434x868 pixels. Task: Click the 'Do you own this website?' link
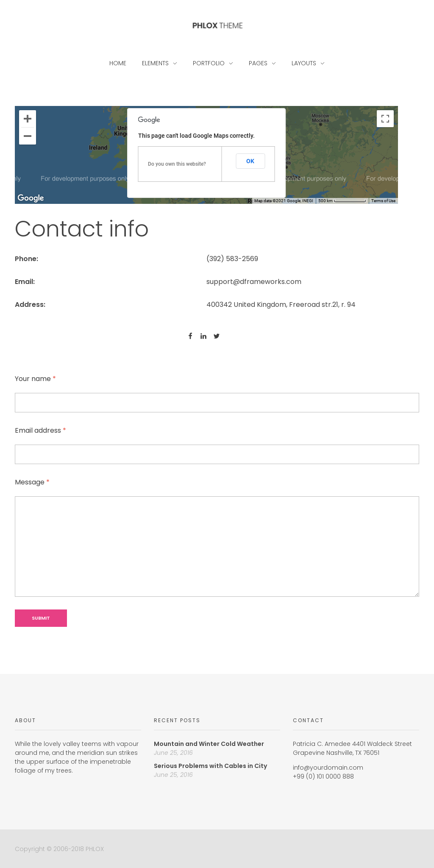click(177, 164)
